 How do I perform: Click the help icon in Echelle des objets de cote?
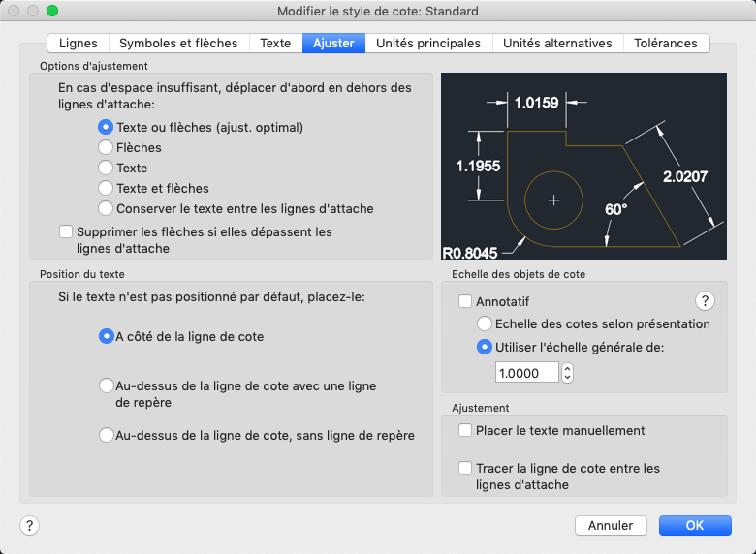(x=705, y=301)
